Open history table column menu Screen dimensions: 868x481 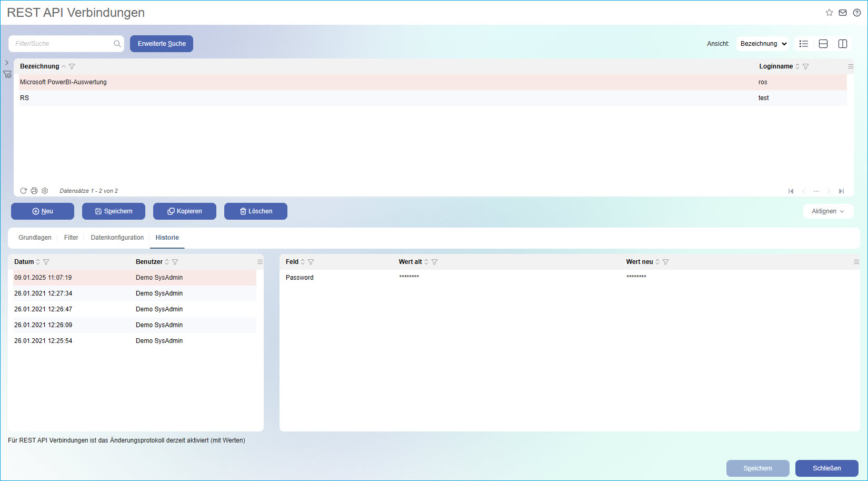click(260, 262)
